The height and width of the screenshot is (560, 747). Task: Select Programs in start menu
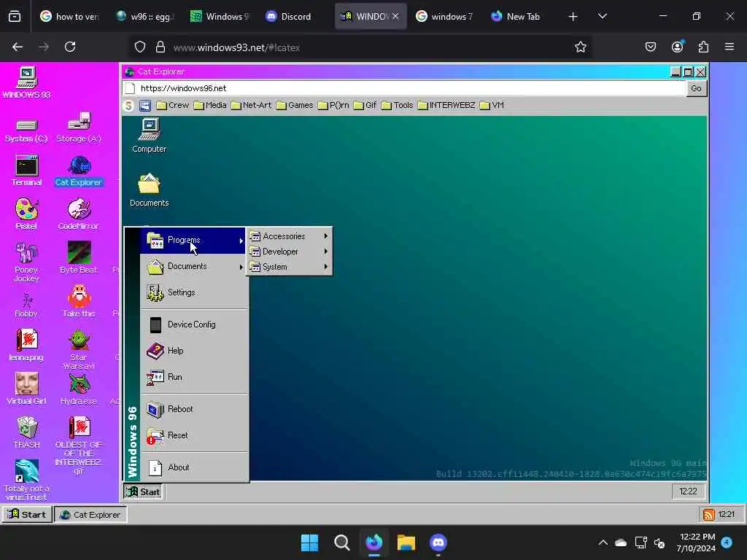[194, 241]
